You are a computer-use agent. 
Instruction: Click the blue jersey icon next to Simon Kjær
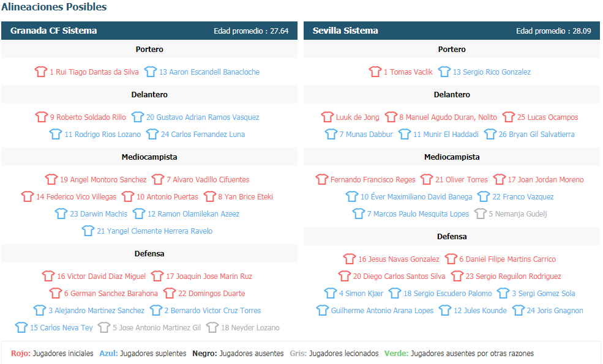click(331, 293)
